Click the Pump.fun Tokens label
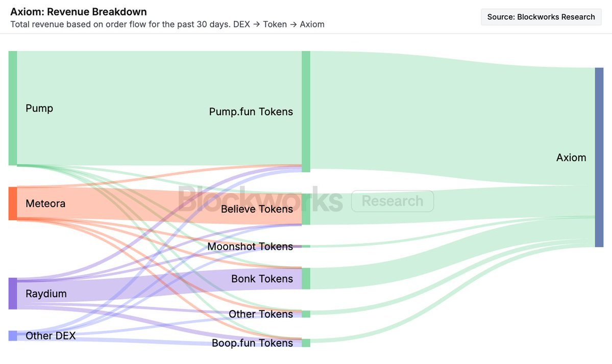Image resolution: width=612 pixels, height=364 pixels. click(251, 111)
